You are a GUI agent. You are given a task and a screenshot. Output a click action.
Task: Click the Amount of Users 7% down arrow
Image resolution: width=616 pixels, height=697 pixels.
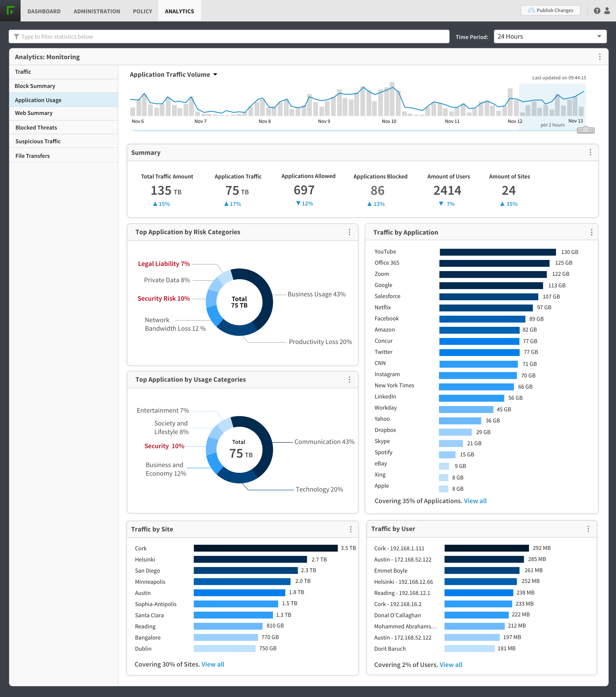[441, 204]
